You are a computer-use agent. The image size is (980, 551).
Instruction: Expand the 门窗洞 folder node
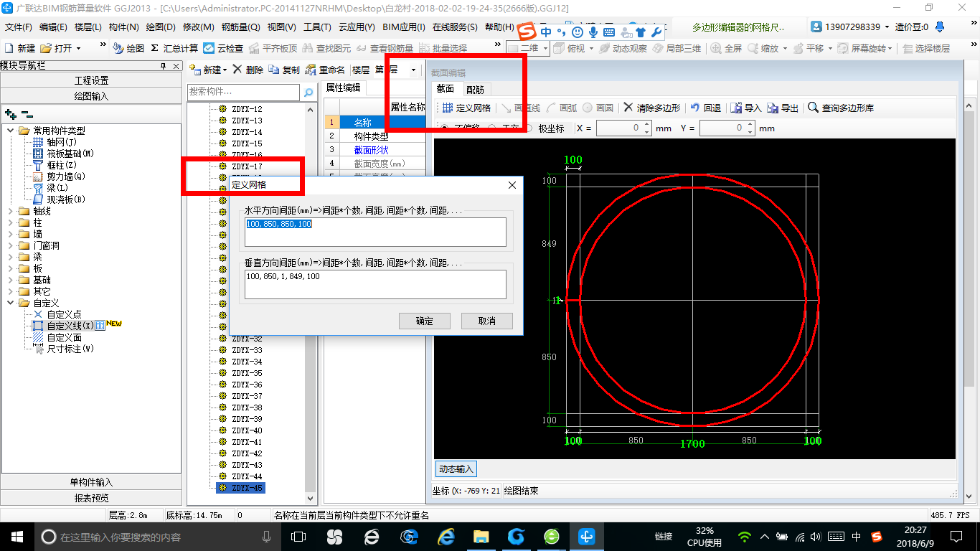coord(11,245)
